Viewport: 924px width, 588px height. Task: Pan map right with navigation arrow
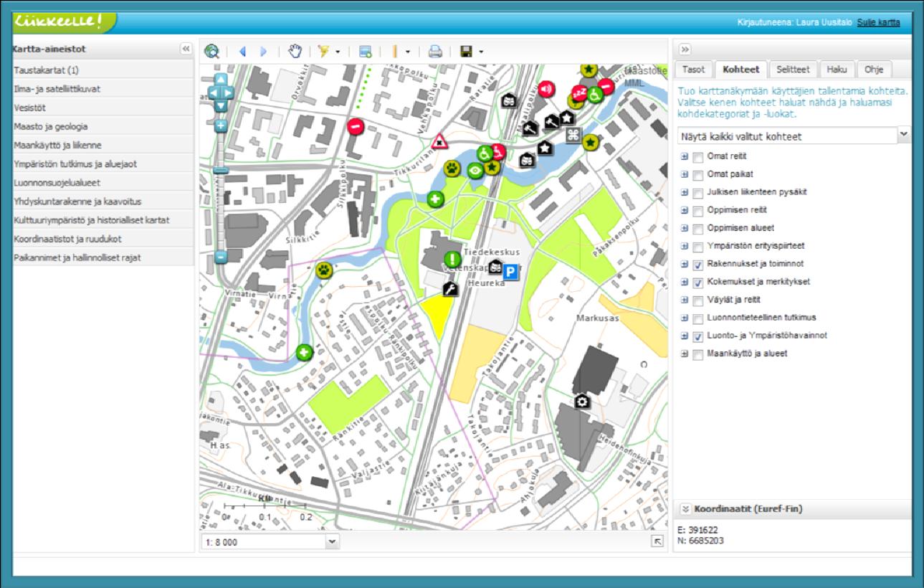click(x=229, y=92)
